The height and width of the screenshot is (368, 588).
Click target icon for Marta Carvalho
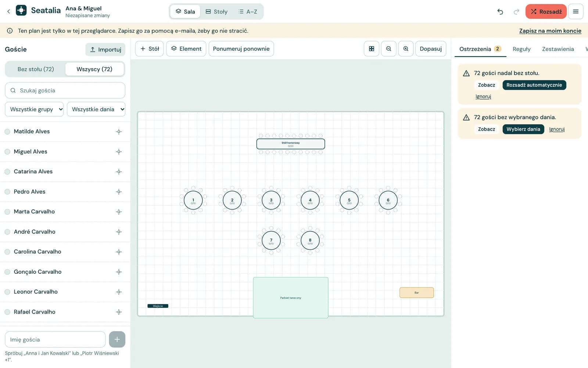pyautogui.click(x=119, y=212)
